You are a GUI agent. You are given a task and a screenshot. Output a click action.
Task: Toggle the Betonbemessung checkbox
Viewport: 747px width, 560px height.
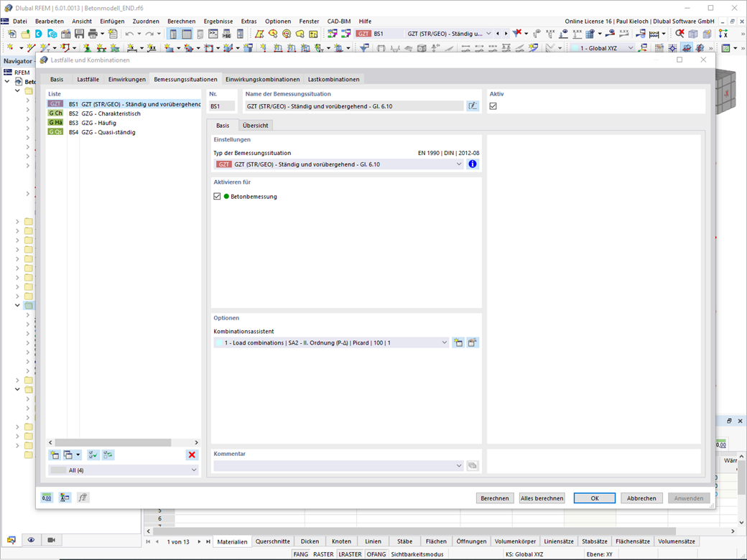click(x=217, y=196)
